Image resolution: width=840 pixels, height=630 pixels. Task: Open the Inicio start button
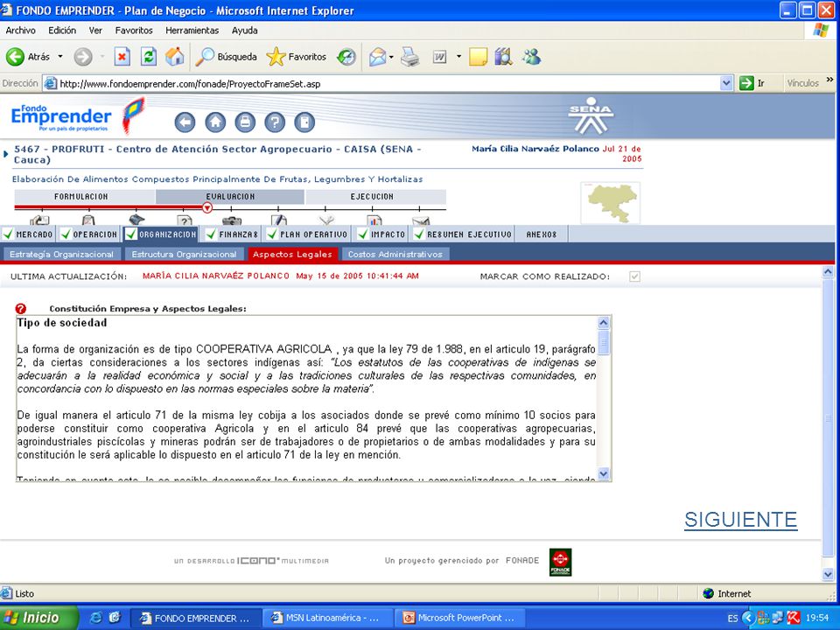[38, 618]
